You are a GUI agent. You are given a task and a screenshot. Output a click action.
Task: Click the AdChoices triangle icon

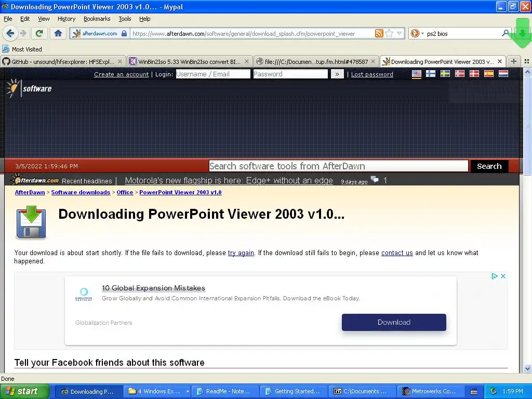(495, 276)
